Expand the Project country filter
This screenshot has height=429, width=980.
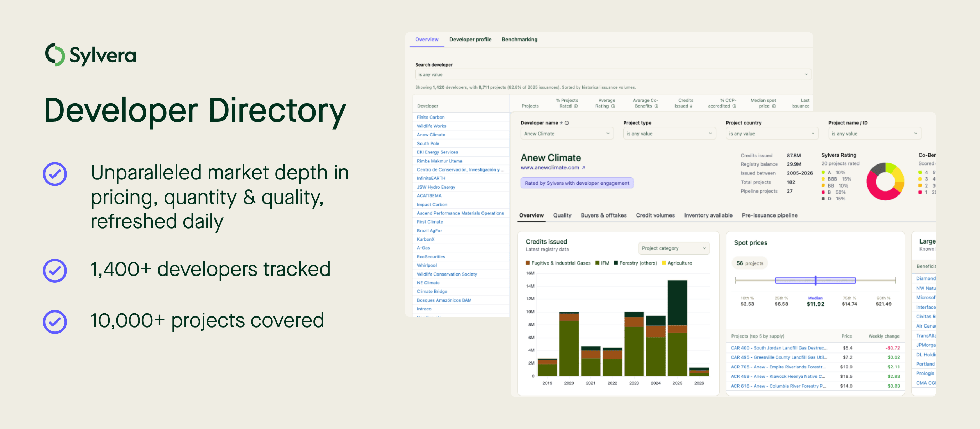pos(772,134)
